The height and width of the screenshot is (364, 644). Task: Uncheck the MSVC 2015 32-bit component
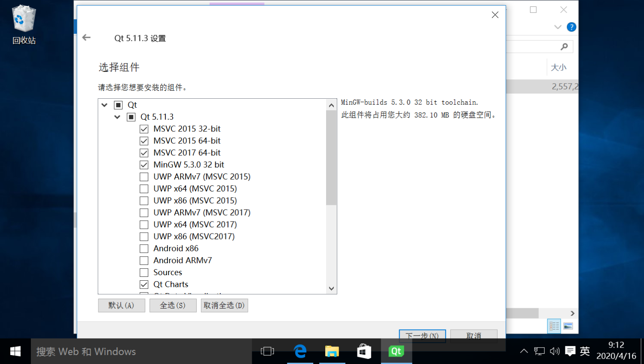(x=144, y=129)
